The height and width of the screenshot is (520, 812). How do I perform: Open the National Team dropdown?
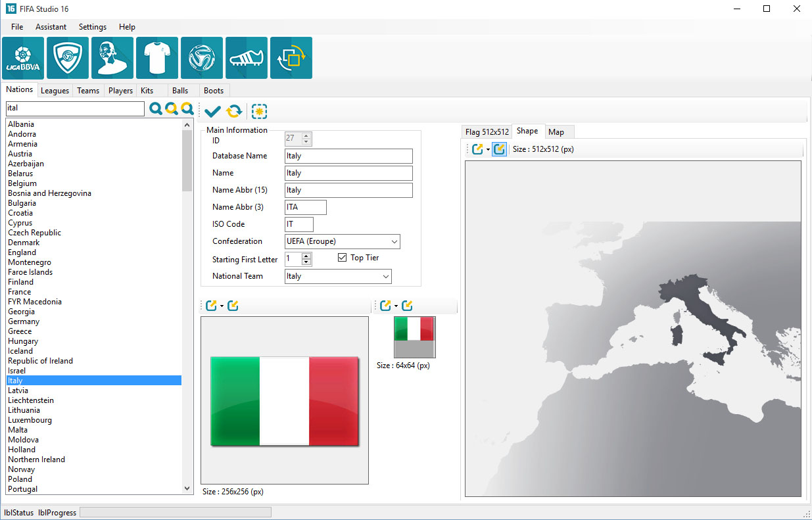[x=385, y=276]
